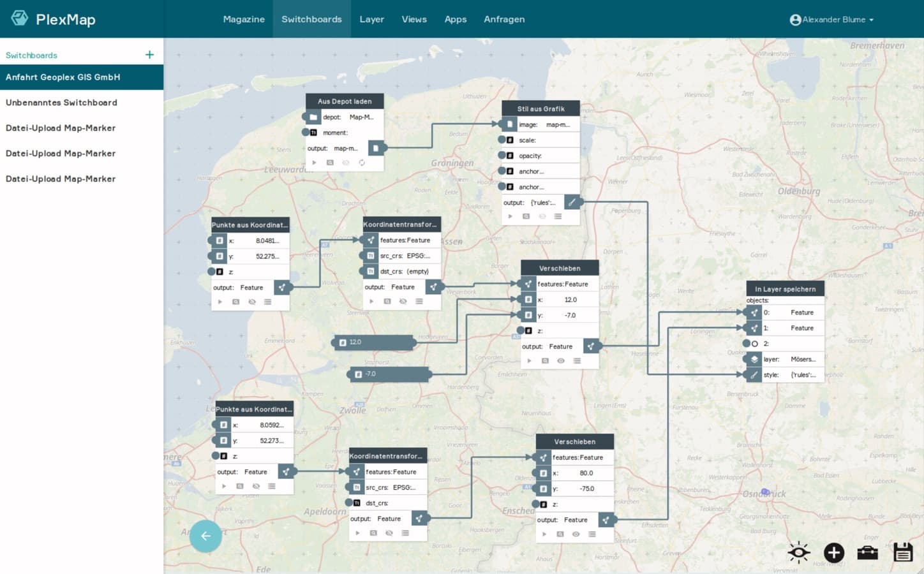Click the add new node plus icon

(833, 552)
